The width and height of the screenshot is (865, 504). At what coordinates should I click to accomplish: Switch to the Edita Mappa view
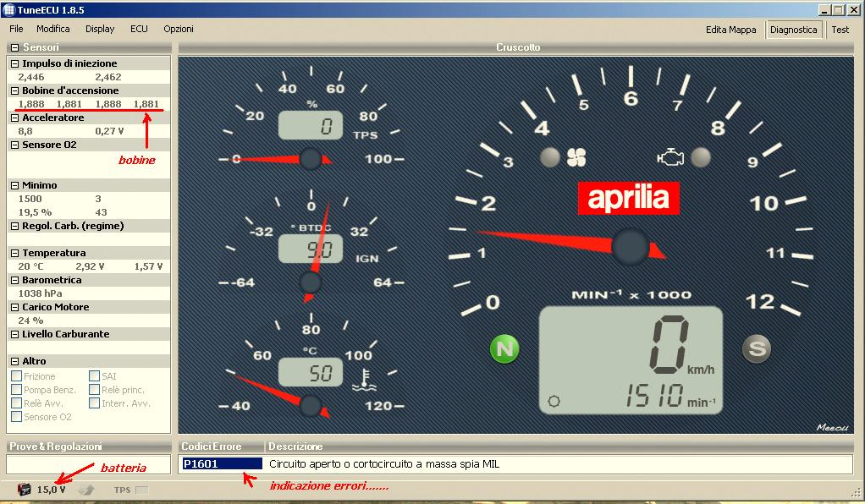click(731, 30)
